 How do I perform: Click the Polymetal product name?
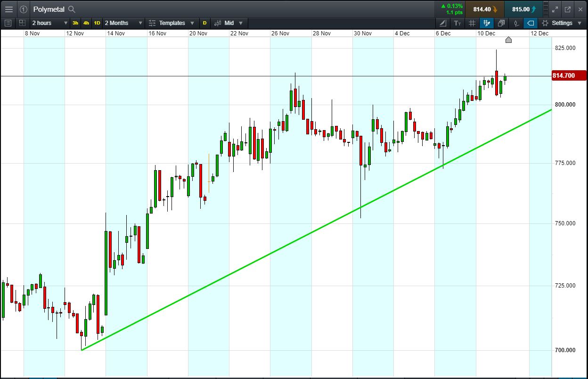click(x=49, y=9)
